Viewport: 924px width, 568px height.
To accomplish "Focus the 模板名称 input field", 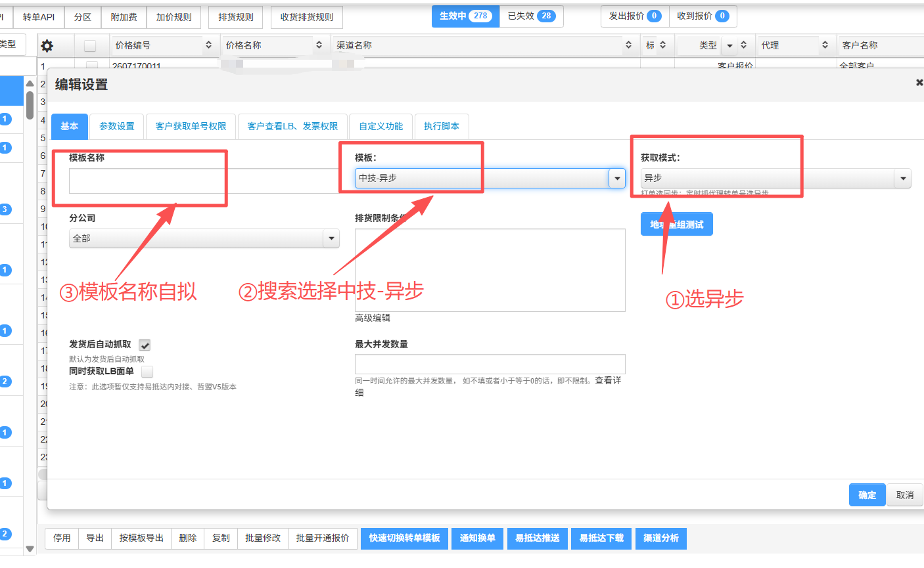I will 204,181.
